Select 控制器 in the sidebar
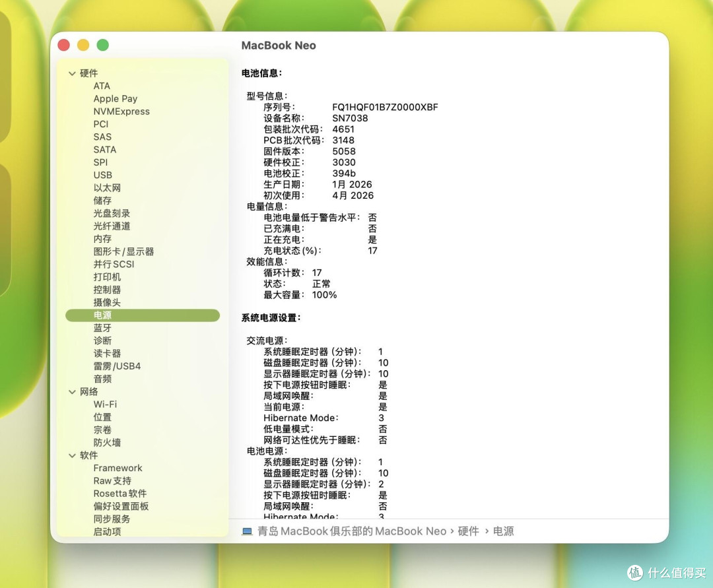 107,290
